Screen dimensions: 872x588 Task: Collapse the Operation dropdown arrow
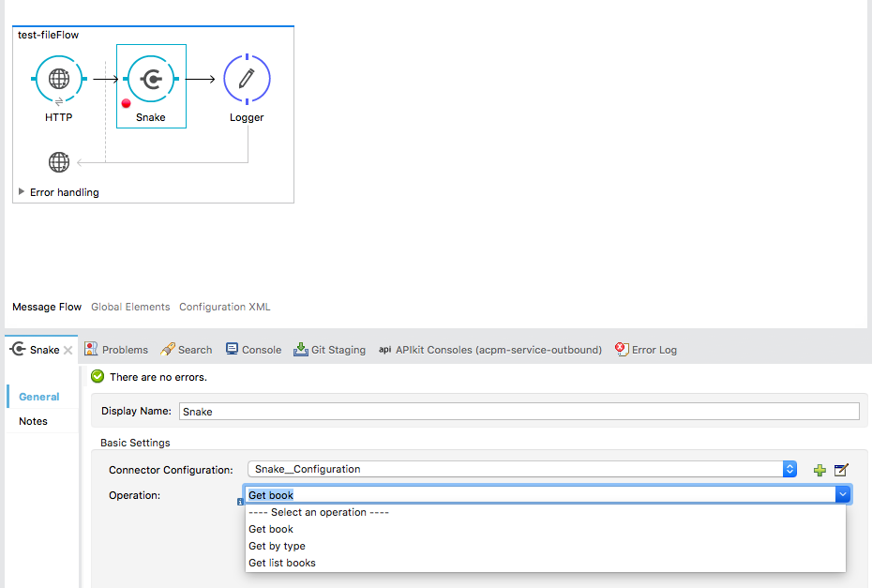(843, 494)
